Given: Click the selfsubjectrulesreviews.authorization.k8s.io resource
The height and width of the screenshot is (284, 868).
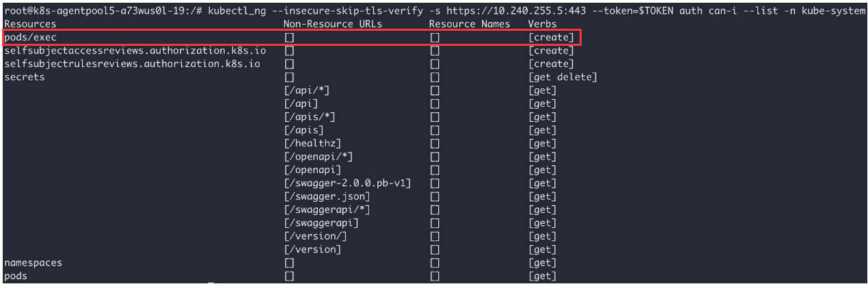Looking at the screenshot, I should [x=133, y=64].
